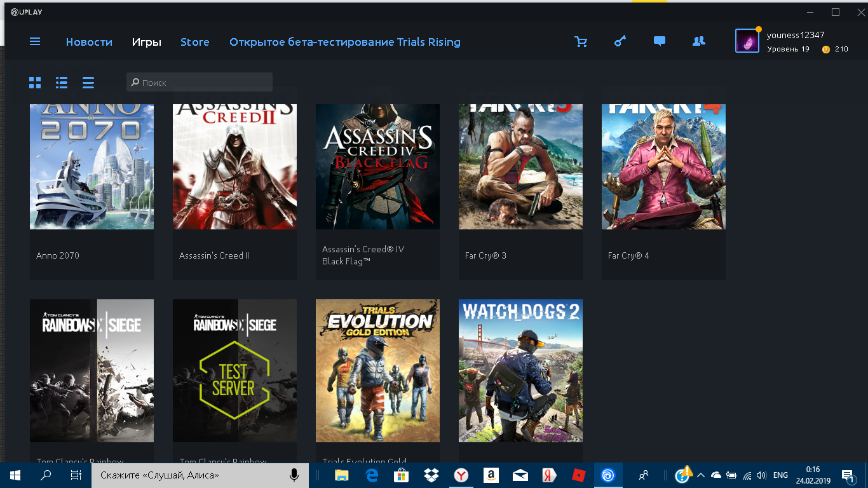868x488 pixels.
Task: Open Amazon from the taskbar
Action: coord(490,475)
